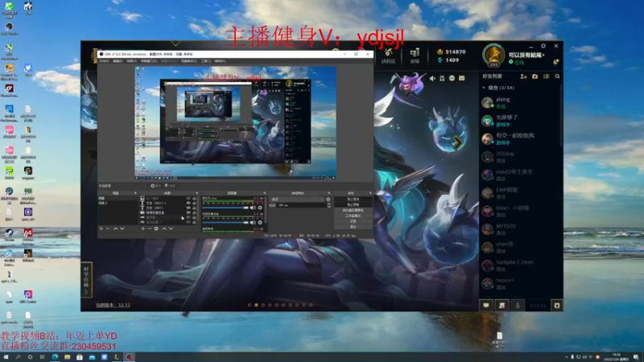Viewport: 644px width, 362px height.
Task: Click the speaker sound icon above the League artwork
Action: 432,78
